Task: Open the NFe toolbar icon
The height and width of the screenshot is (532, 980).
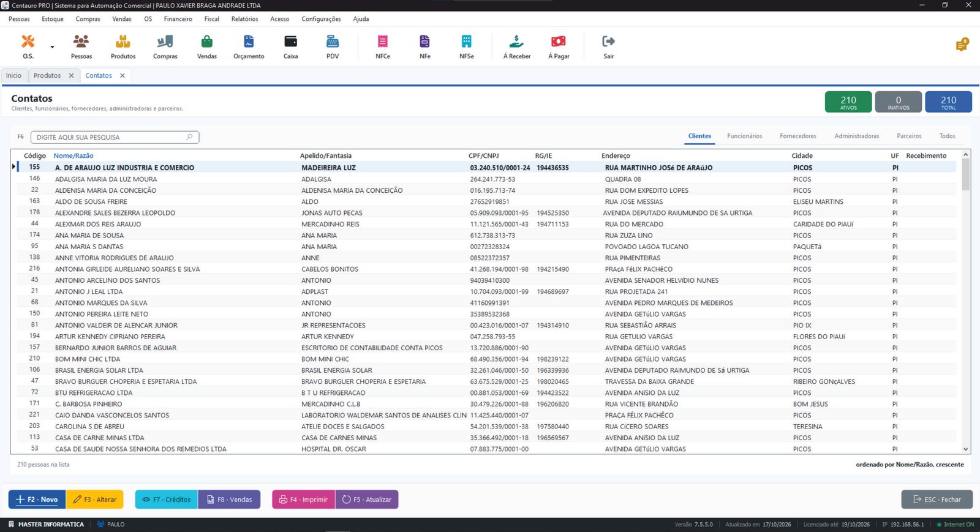Action: click(x=424, y=47)
